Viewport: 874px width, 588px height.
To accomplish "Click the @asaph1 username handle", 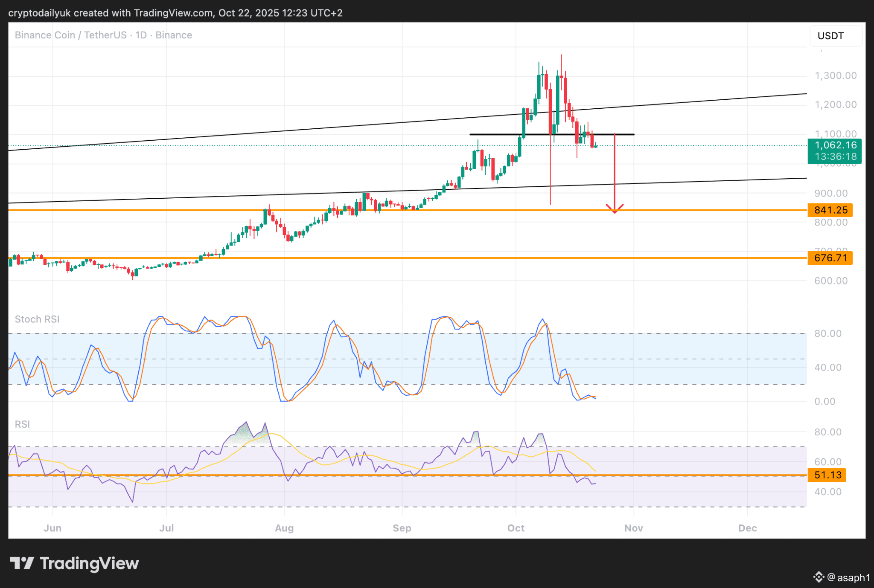I will (848, 577).
